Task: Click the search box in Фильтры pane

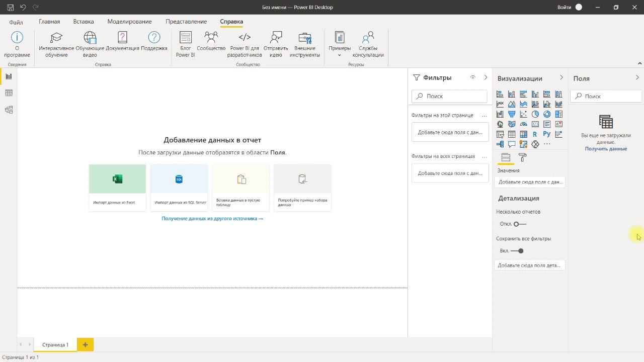Action: (x=449, y=96)
